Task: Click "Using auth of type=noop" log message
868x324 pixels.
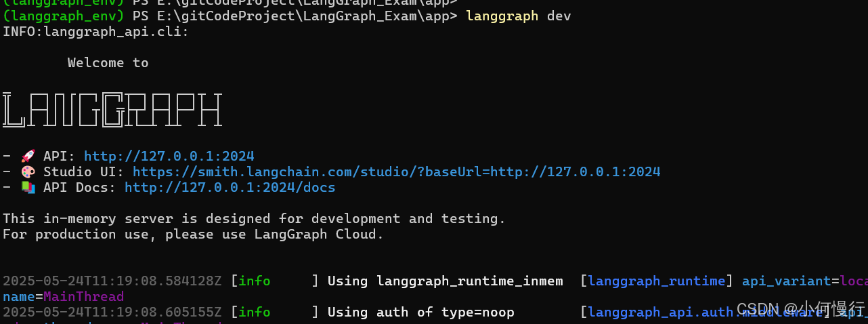Action: (x=421, y=312)
